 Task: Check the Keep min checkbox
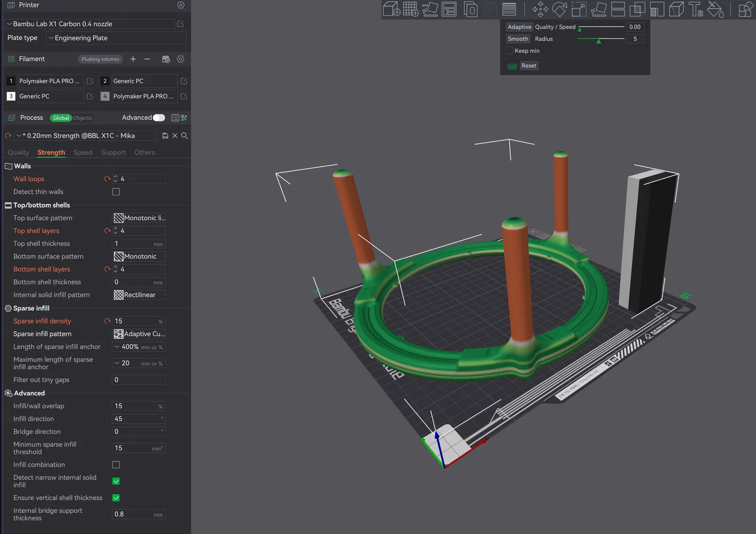[x=510, y=51]
